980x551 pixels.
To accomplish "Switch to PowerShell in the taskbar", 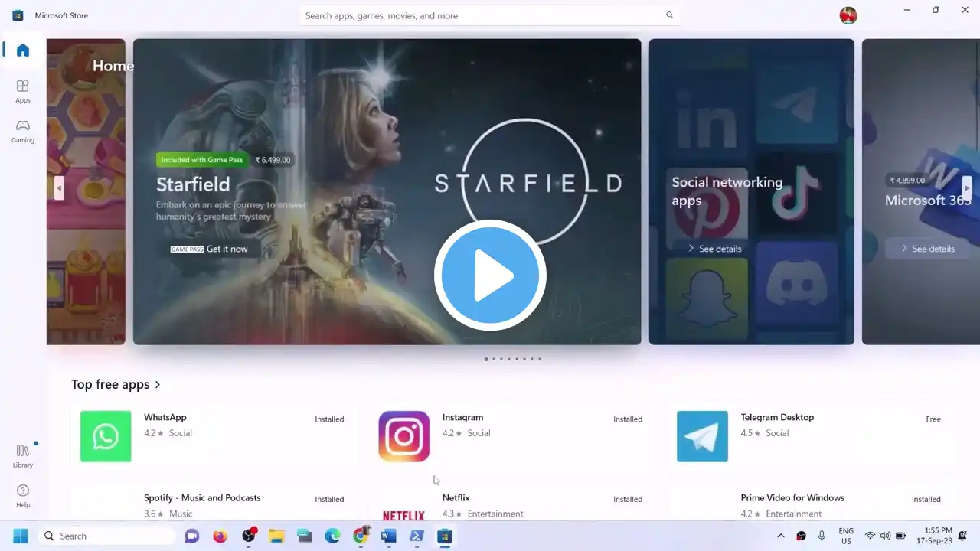I will (x=416, y=536).
